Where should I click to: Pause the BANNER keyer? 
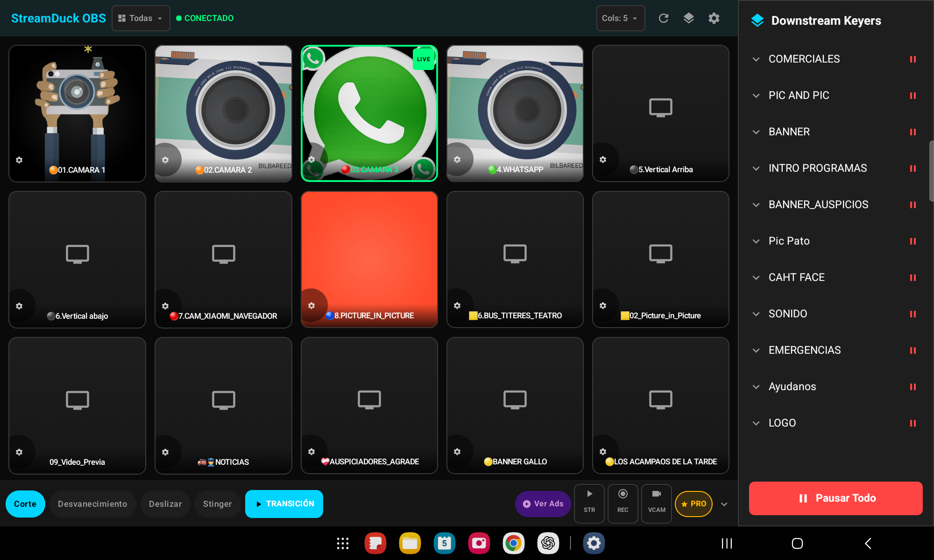[x=913, y=132]
